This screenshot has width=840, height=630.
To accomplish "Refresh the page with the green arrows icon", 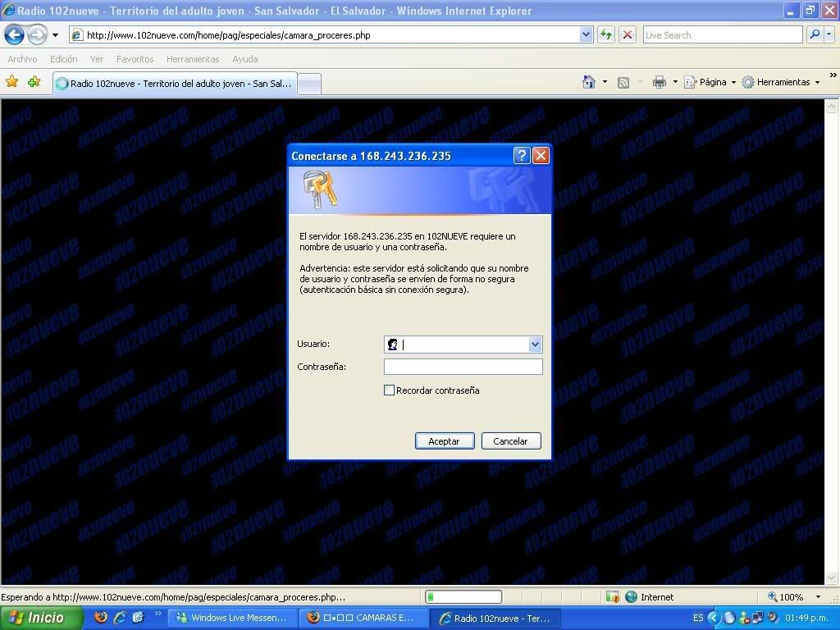I will pyautogui.click(x=606, y=35).
